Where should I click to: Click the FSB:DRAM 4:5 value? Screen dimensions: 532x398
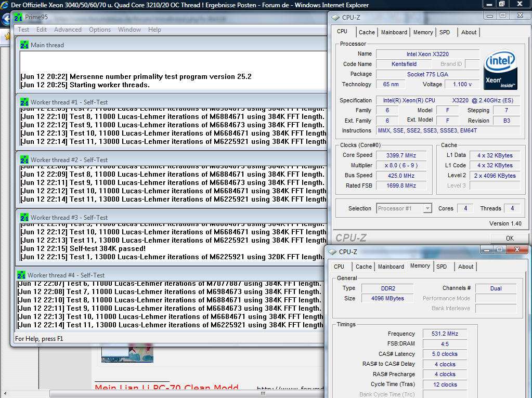pos(445,344)
